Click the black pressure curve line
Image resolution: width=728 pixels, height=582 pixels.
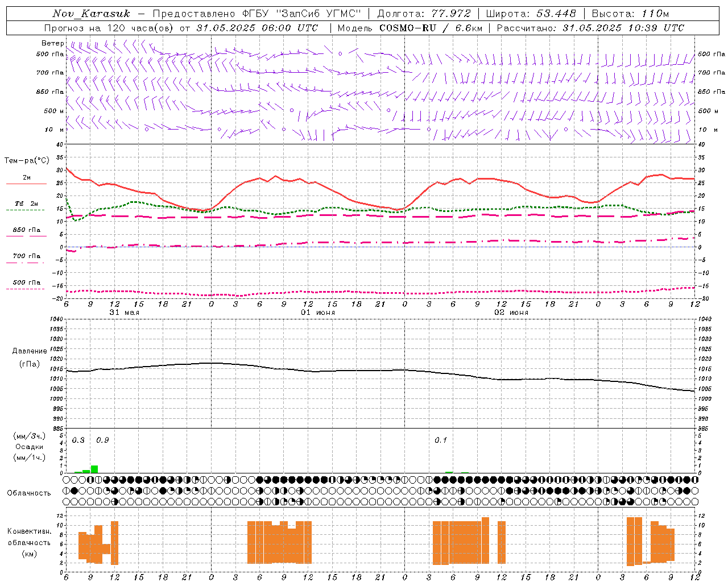[x=380, y=371]
